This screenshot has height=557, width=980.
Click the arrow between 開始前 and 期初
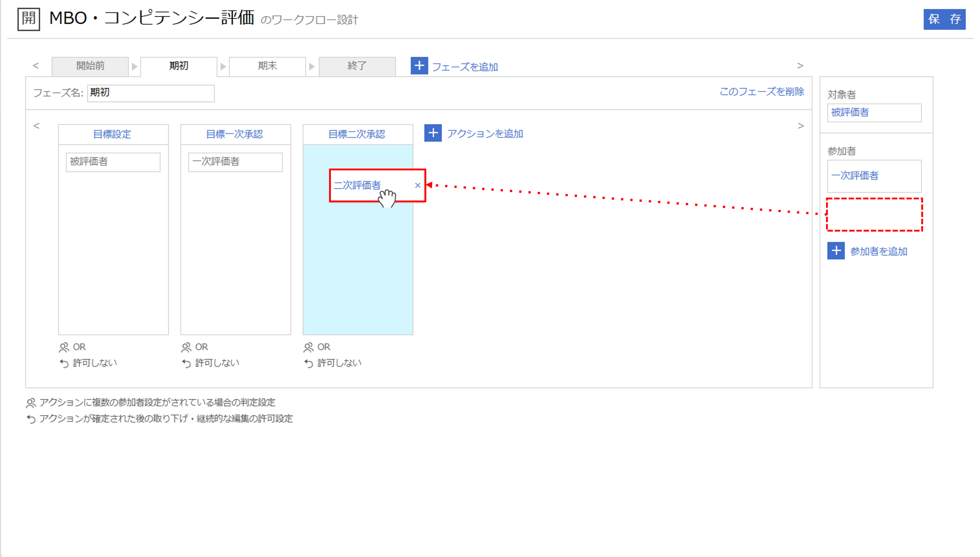click(x=135, y=67)
